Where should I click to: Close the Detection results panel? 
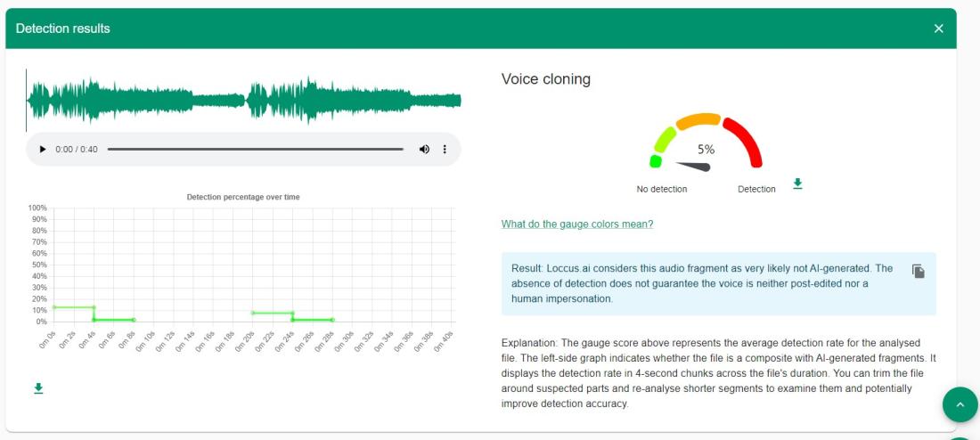tap(938, 29)
